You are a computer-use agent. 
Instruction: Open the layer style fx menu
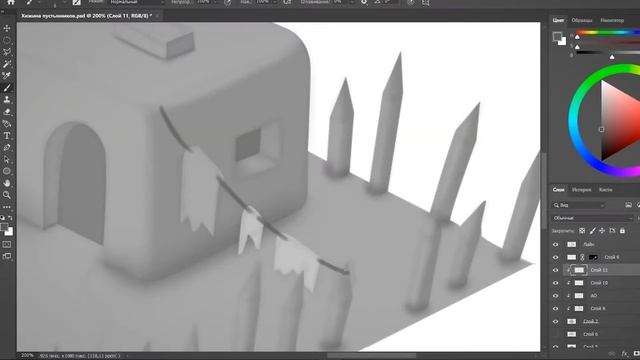coord(624,353)
